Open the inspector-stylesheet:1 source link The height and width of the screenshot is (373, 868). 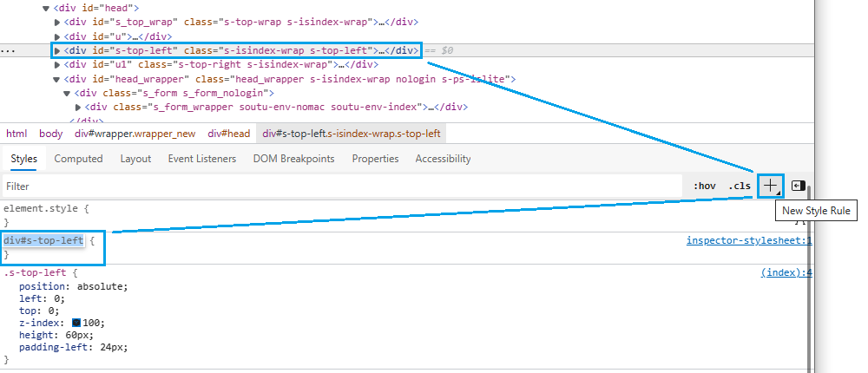[748, 240]
